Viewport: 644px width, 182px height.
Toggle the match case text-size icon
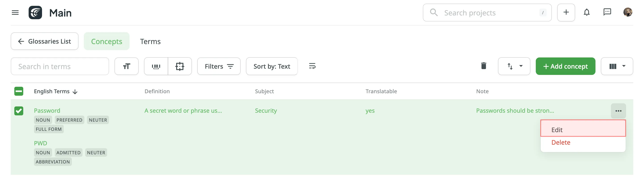[127, 66]
